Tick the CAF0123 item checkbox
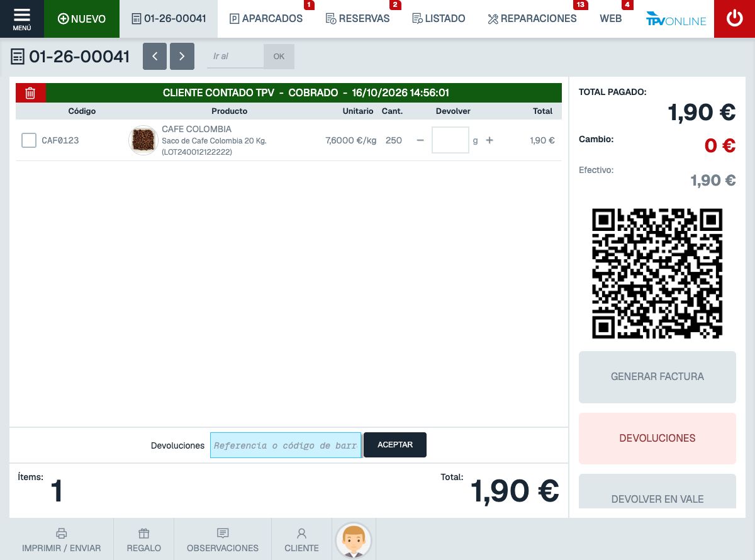This screenshot has height=560, width=755. 29,140
